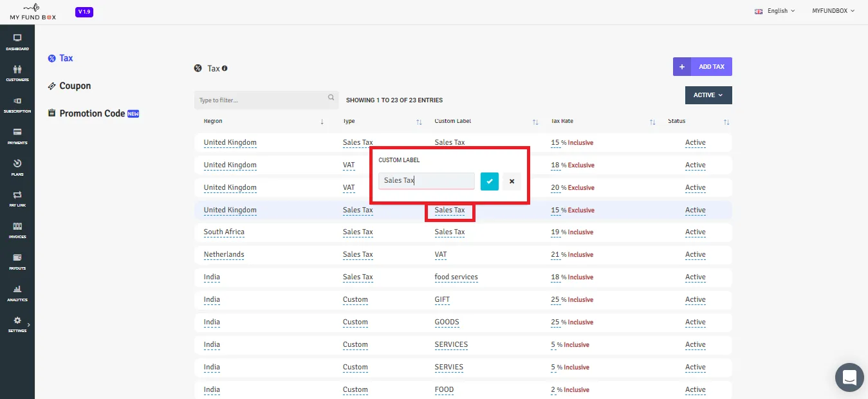This screenshot has height=399, width=868.
Task: Click the GIFT custom label link
Action: 442,299
